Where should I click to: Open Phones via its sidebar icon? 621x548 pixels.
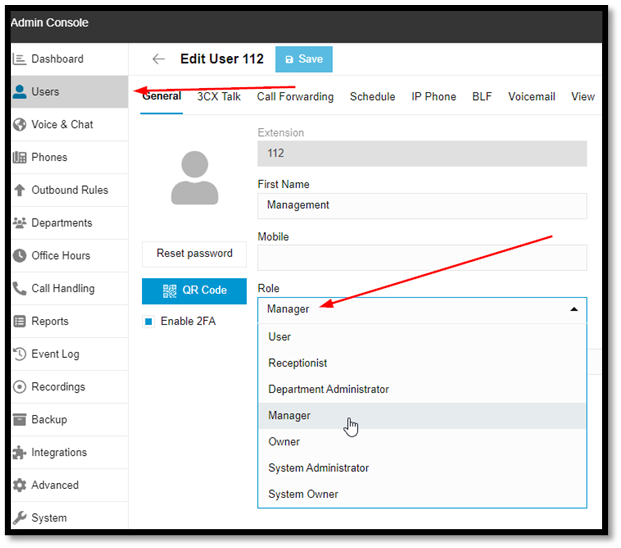coord(19,157)
